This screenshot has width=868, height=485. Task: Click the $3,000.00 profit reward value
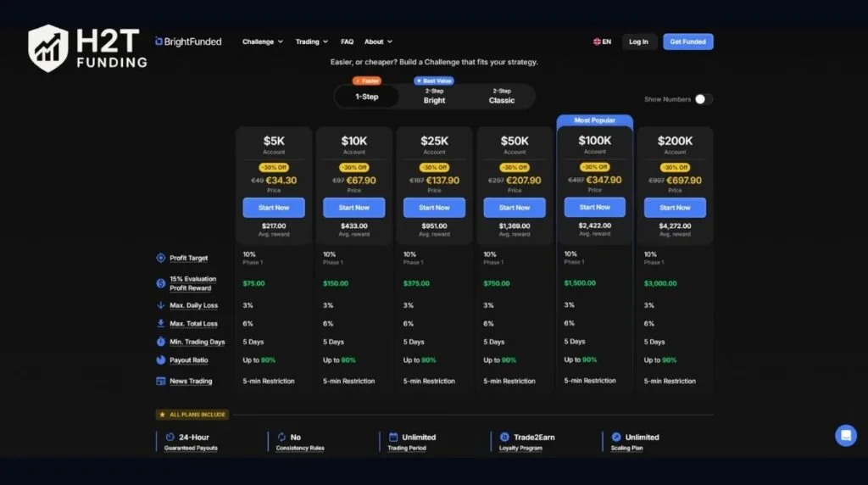659,283
